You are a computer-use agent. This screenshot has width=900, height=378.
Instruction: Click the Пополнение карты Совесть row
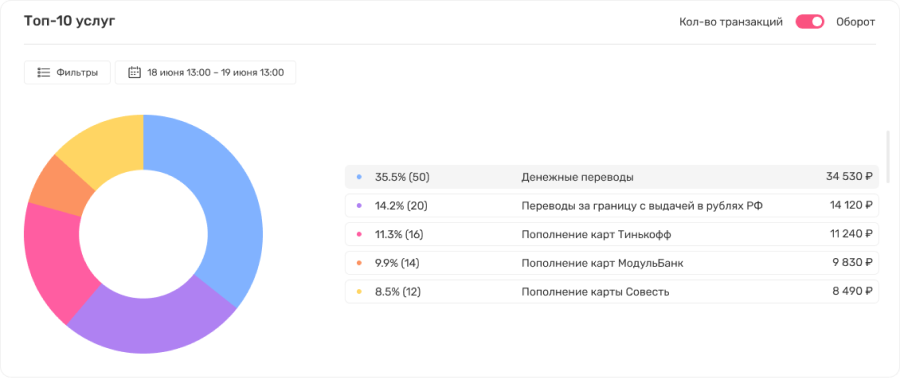[x=612, y=292]
